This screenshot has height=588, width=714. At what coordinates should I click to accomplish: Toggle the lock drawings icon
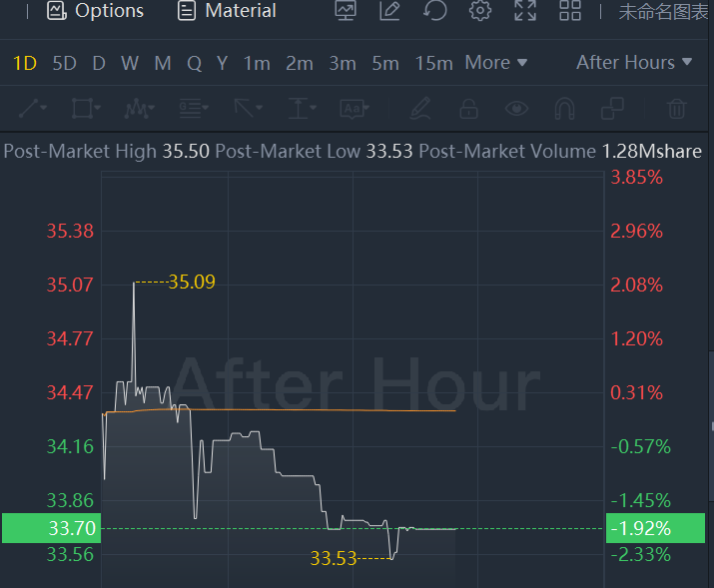click(468, 108)
